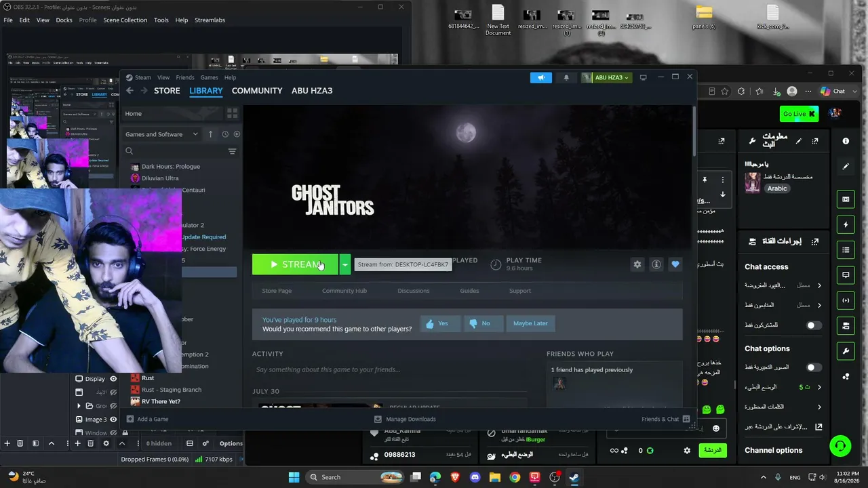868x488 pixels.
Task: Click the Steam window vertical scrollbar
Action: (x=694, y=132)
